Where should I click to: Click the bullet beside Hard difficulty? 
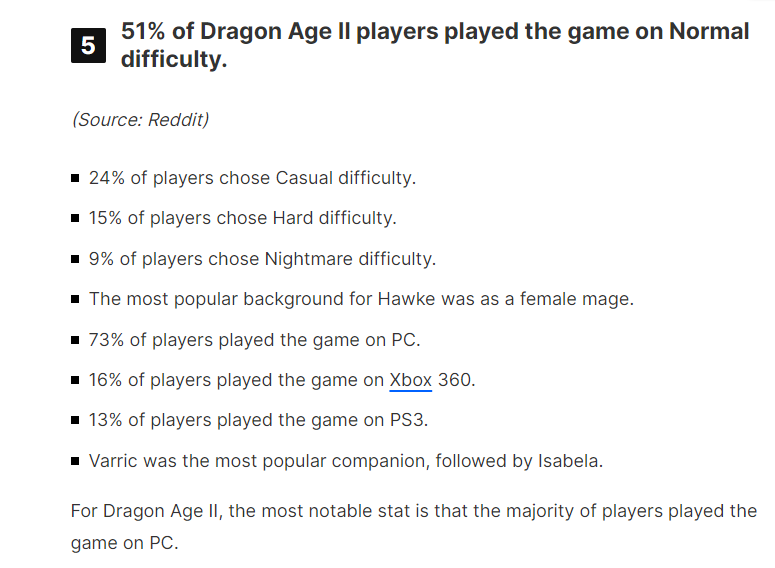(x=76, y=219)
